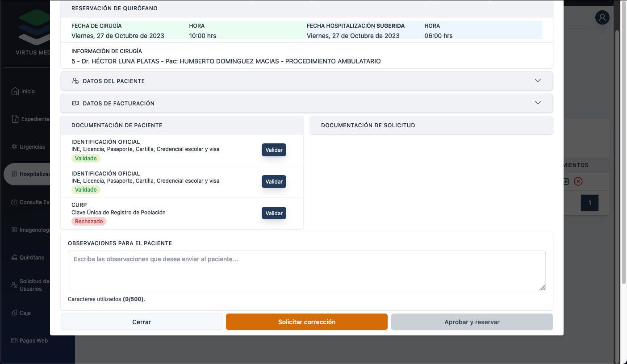Click the Imagenología sidebar icon

[14, 230]
